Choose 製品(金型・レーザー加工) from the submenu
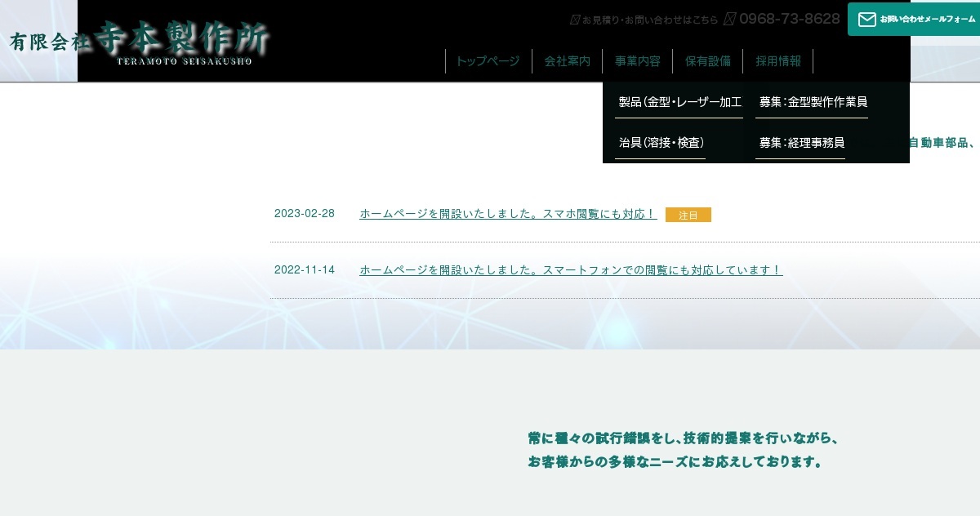980x516 pixels. tap(679, 102)
